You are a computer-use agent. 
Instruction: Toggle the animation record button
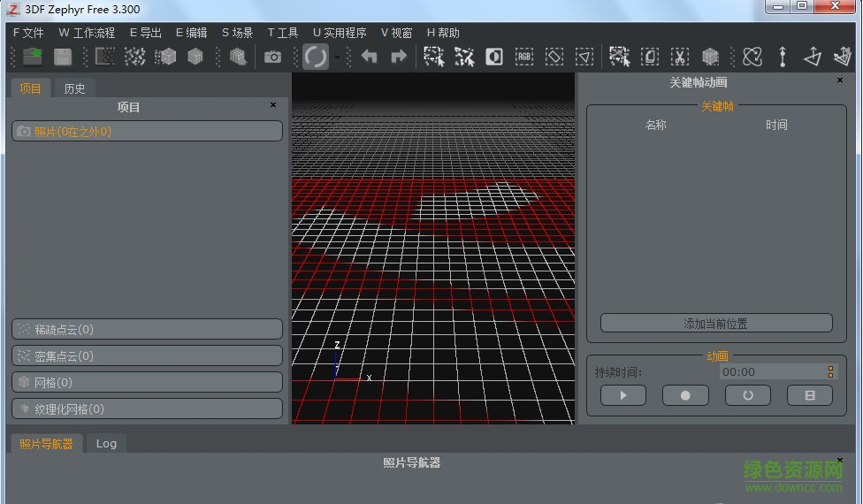(x=685, y=395)
